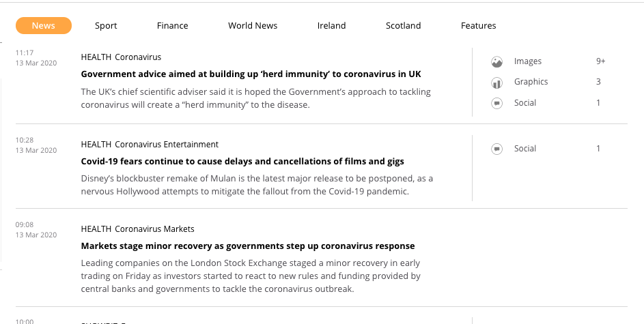Open the Finance tab
The image size is (644, 324).
172,26
